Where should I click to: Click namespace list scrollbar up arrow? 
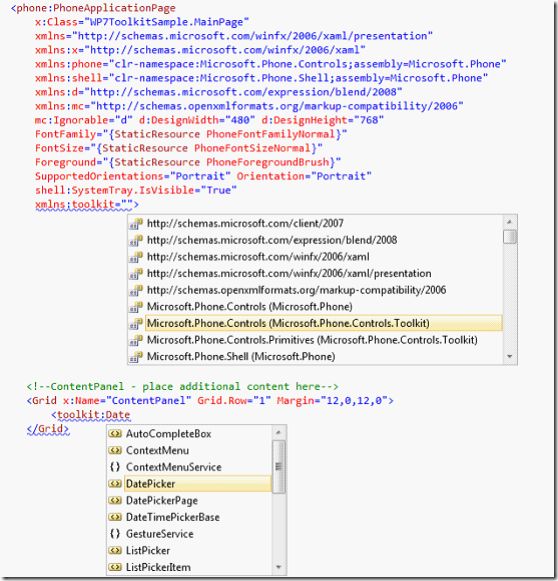point(509,222)
